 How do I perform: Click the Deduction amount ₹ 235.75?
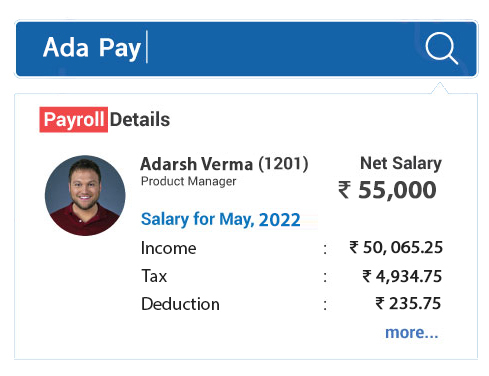(x=408, y=304)
